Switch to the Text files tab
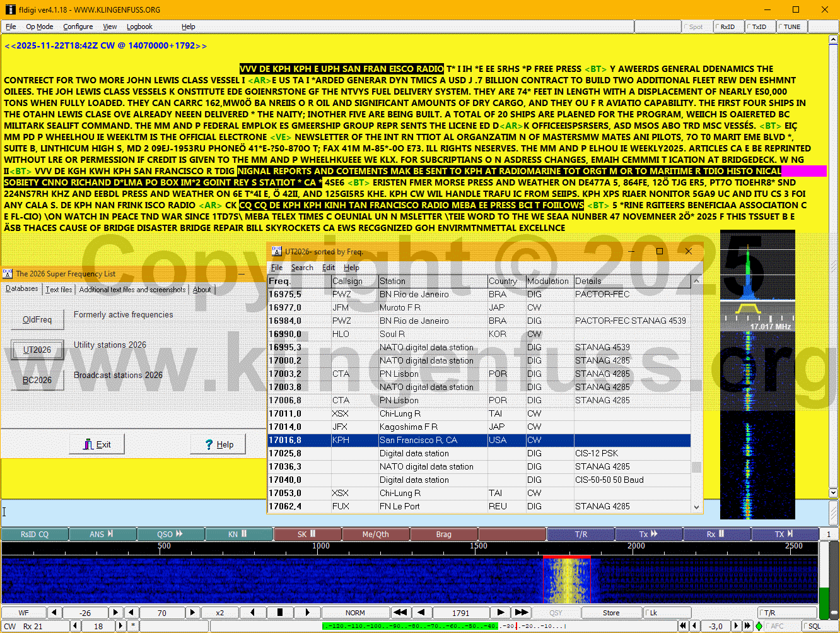Viewport: 840px width, 633px height. pyautogui.click(x=59, y=289)
